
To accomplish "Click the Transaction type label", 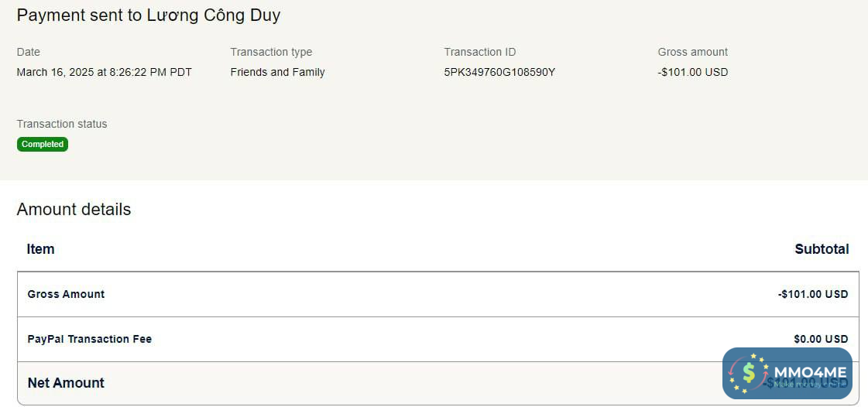I will (x=271, y=52).
